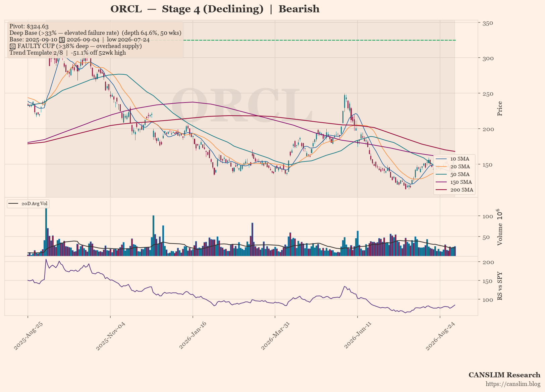Click the price axis tick '200' beside the Price label
The image size is (545, 392).
(x=488, y=129)
